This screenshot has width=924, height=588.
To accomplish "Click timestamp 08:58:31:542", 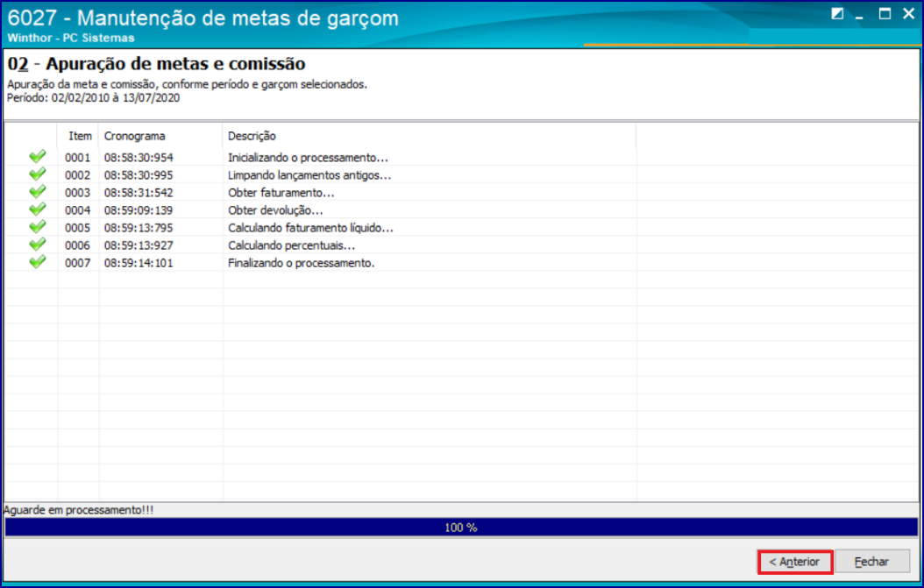I will pyautogui.click(x=139, y=194).
